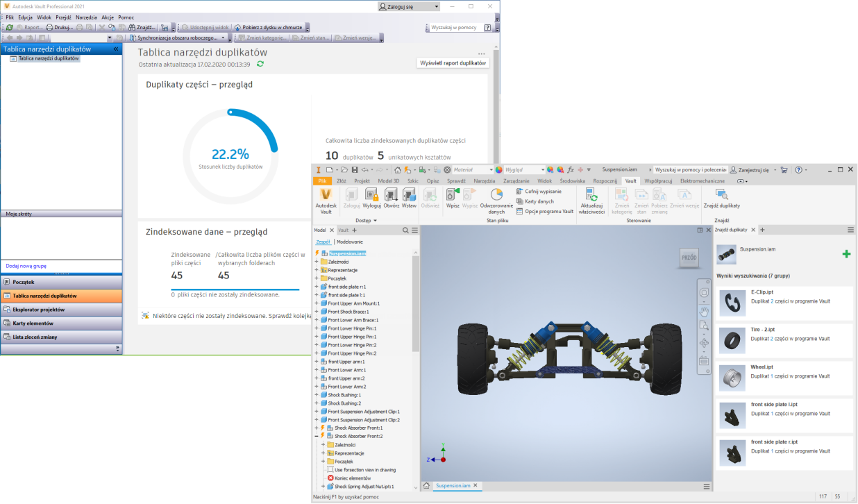Click Suspension.iam document tab at bottom
This screenshot has height=504, width=858.
tap(453, 486)
